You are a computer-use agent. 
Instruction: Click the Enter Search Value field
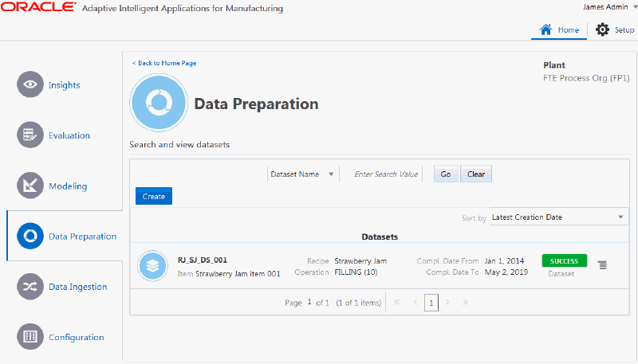[x=386, y=174]
